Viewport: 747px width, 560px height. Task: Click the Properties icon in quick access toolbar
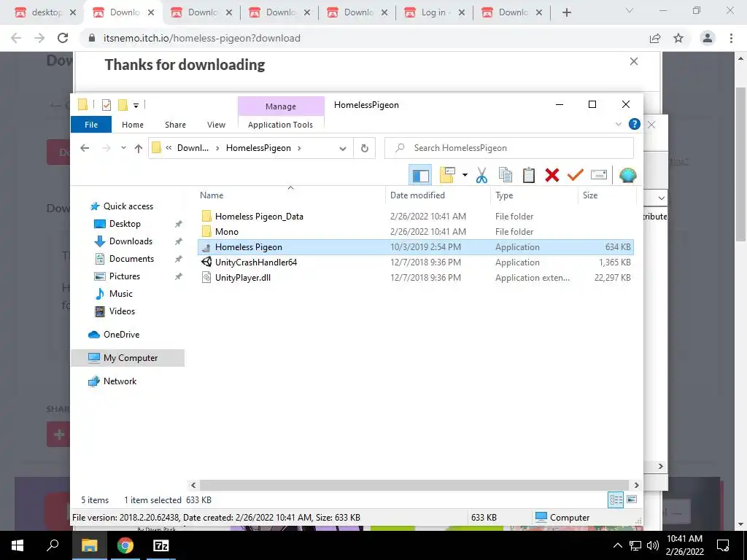[107, 105]
